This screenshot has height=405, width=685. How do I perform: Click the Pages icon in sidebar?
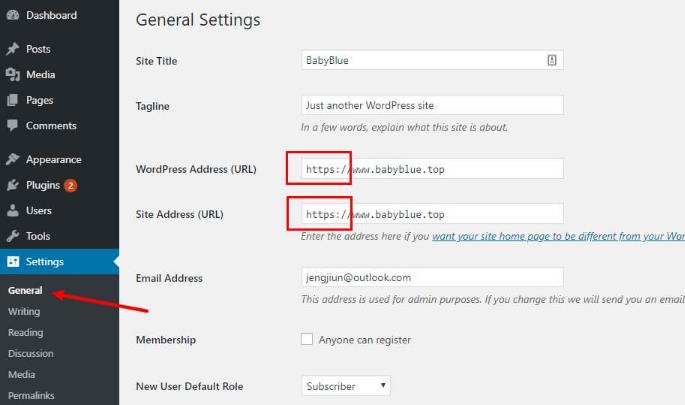click(x=12, y=101)
